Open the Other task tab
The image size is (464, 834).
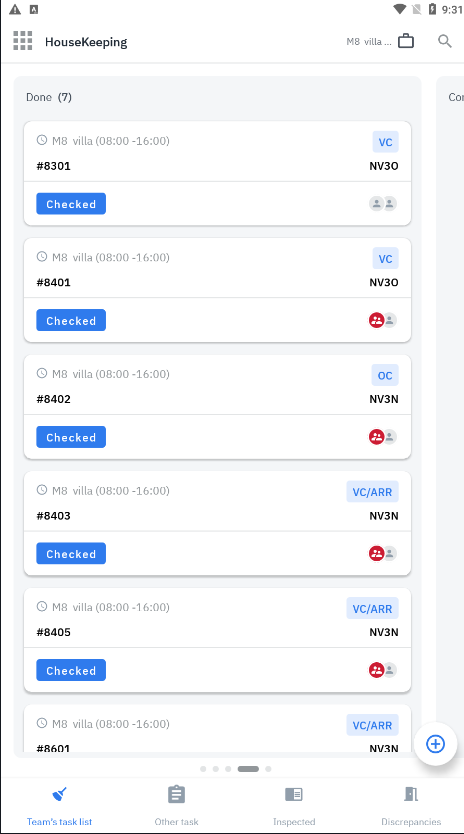pos(176,806)
